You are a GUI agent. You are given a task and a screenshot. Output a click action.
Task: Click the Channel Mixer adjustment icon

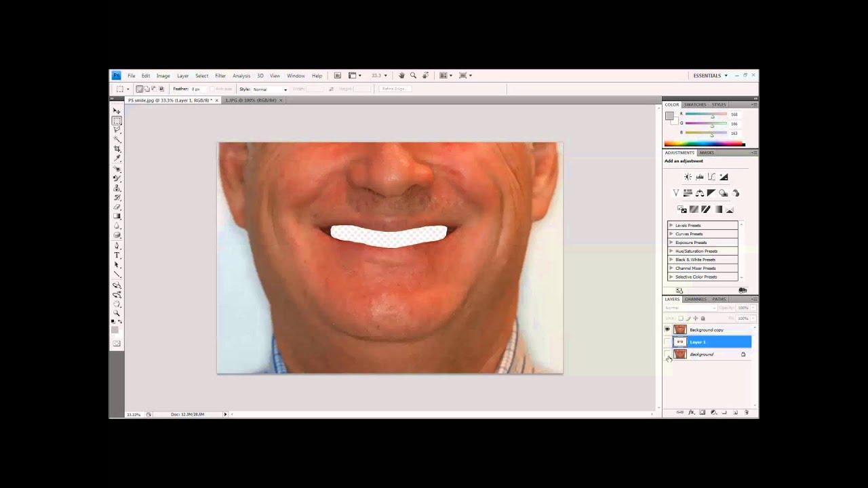point(736,193)
